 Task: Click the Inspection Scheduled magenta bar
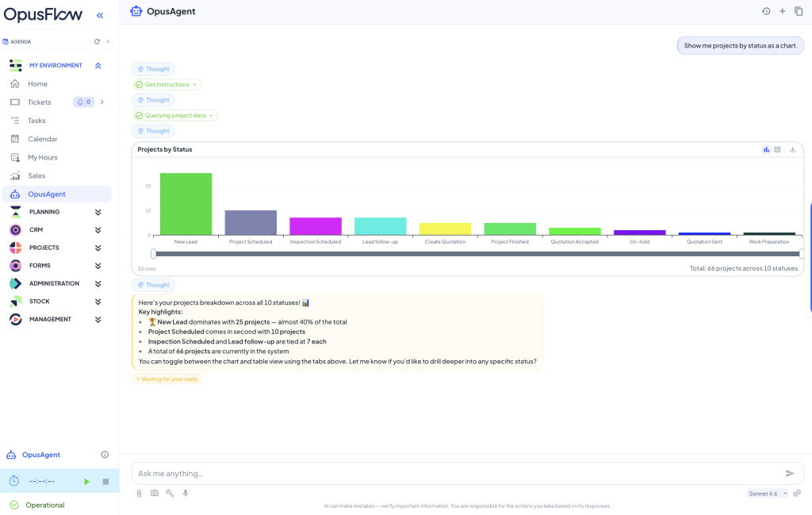coord(316,226)
